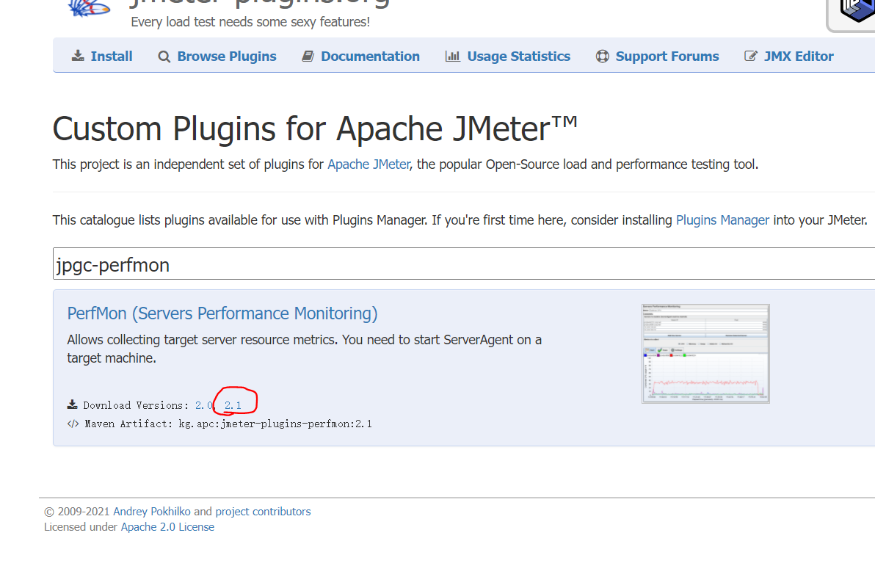Click the Support Forums lifebuoy icon
Image resolution: width=875 pixels, height=588 pixels.
[602, 57]
